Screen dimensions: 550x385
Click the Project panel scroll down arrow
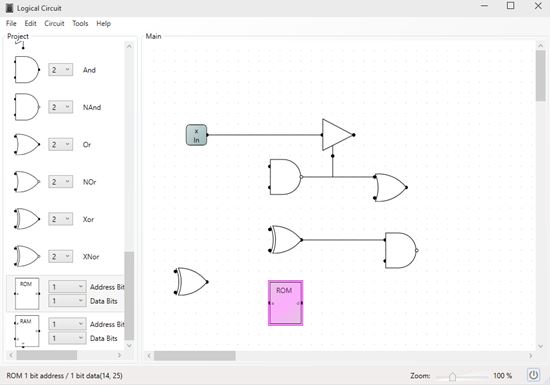[129, 345]
